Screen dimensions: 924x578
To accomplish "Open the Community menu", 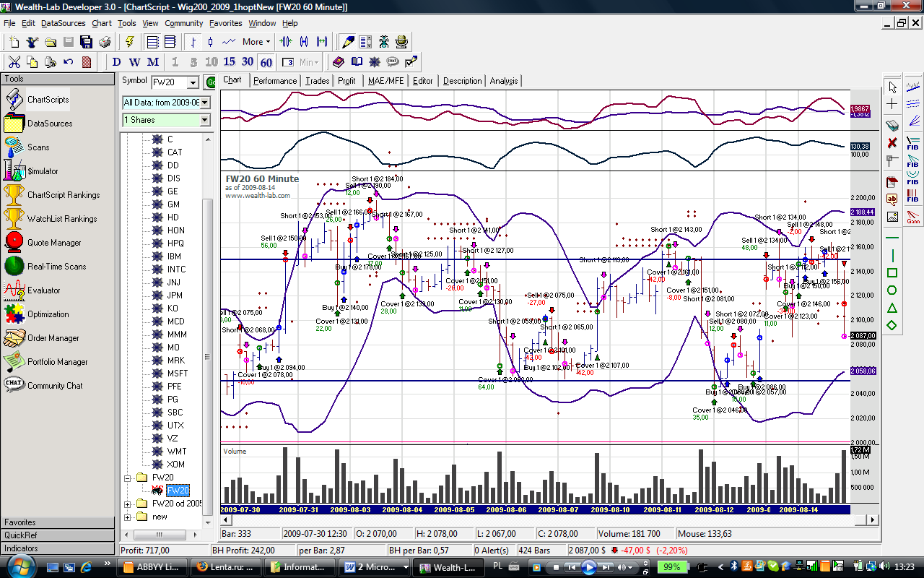I will click(x=184, y=23).
